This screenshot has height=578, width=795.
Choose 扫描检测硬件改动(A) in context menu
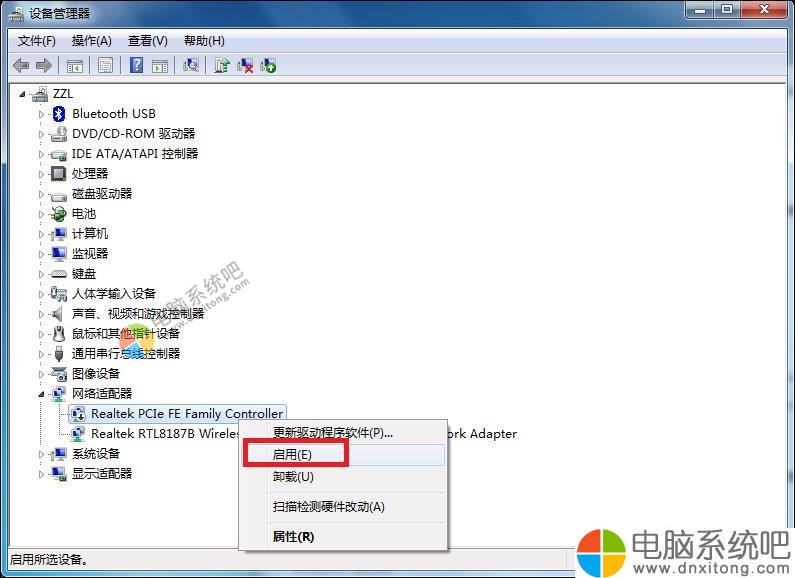[343, 507]
